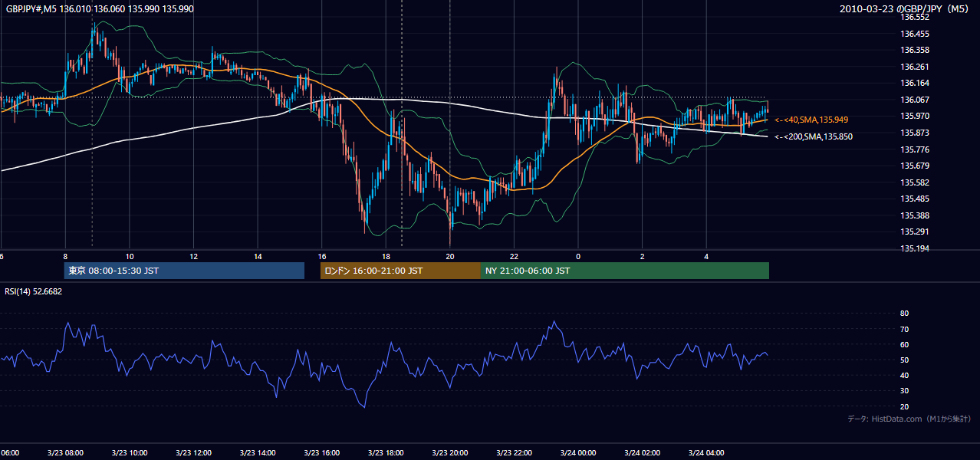980x460 pixels.
Task: Select the Tokyo session bar 東京 08:00-15:30 JST
Action: pos(184,271)
